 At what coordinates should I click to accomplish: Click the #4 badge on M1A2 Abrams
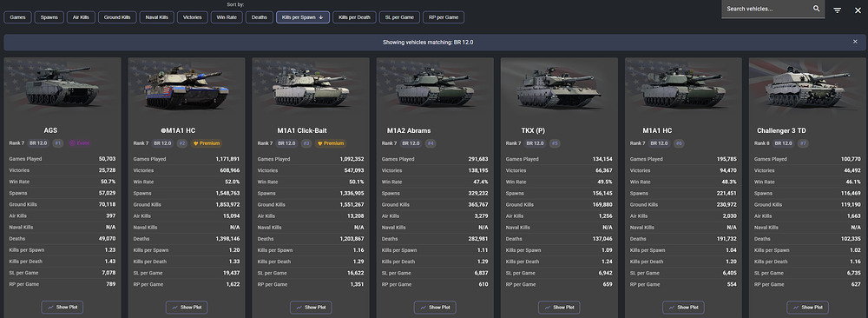coord(431,143)
